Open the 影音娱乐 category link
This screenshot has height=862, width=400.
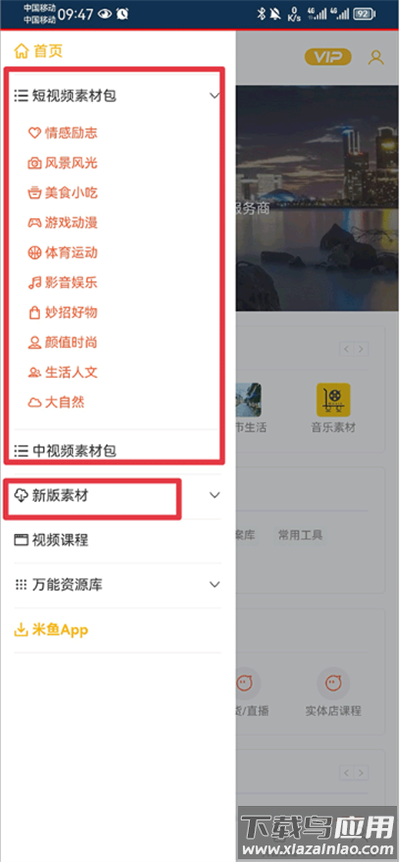[63, 283]
